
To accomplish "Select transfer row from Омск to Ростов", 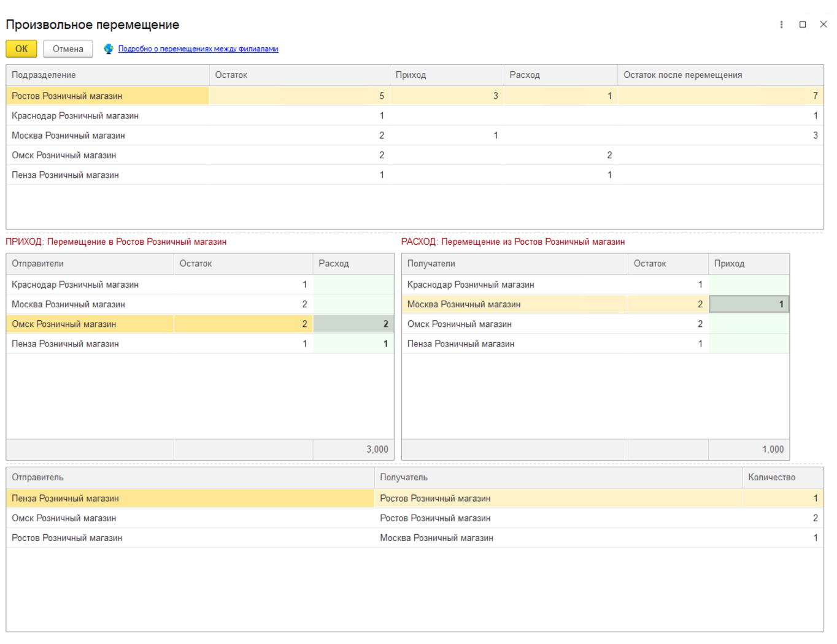I will [415, 518].
